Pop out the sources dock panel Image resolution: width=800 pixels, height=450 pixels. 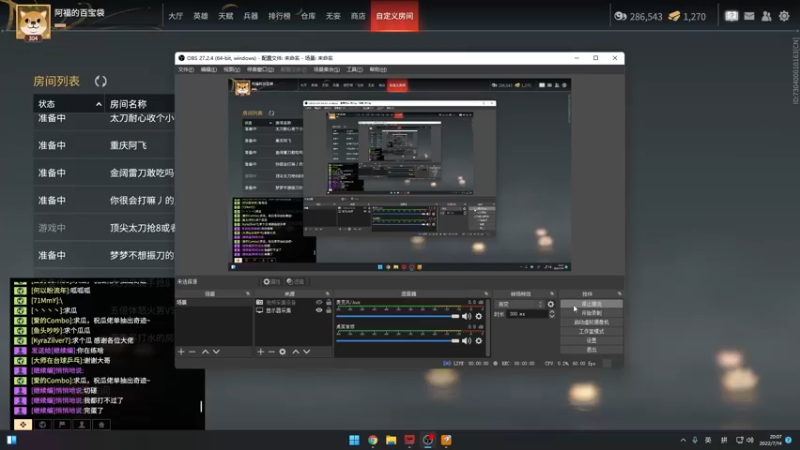pos(328,294)
